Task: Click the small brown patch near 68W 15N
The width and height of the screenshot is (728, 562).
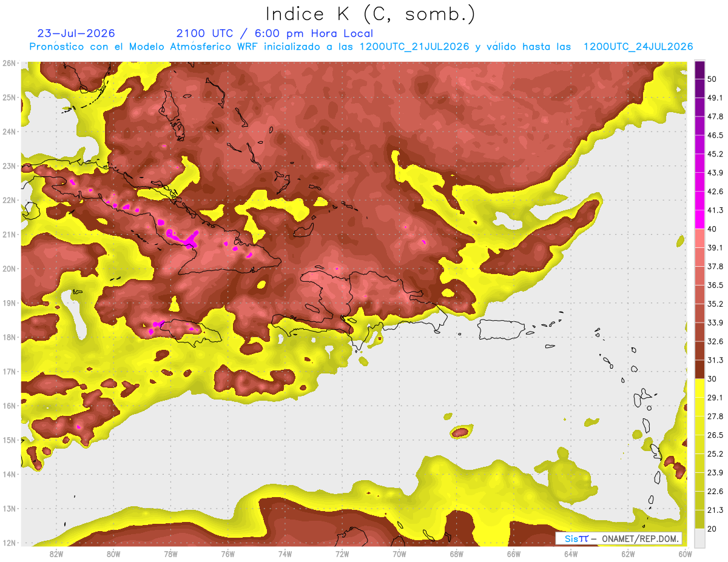Action: (x=460, y=432)
